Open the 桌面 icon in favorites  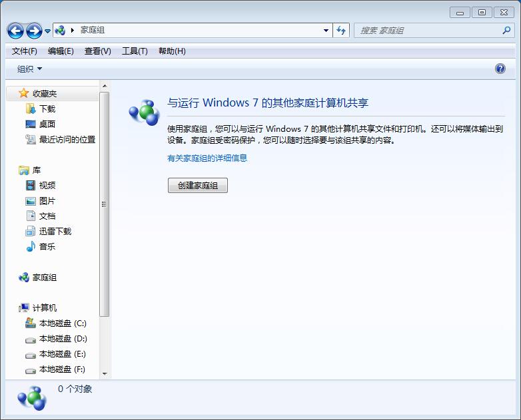(x=31, y=124)
